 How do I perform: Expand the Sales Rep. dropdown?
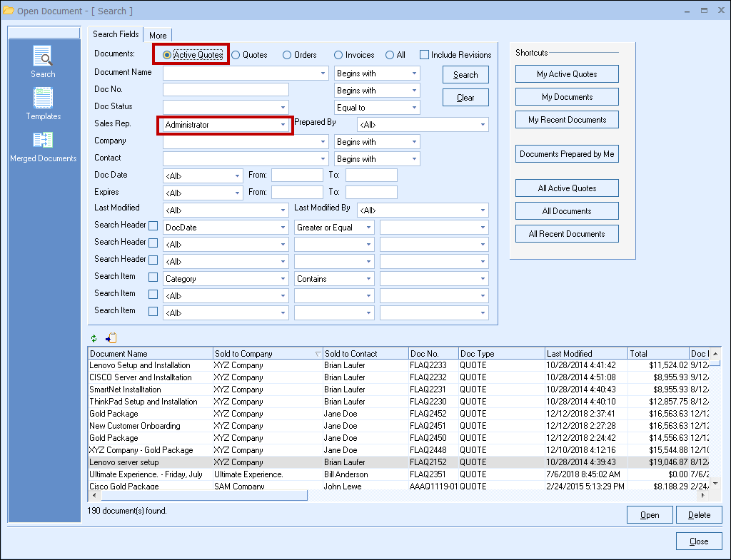pyautogui.click(x=283, y=125)
